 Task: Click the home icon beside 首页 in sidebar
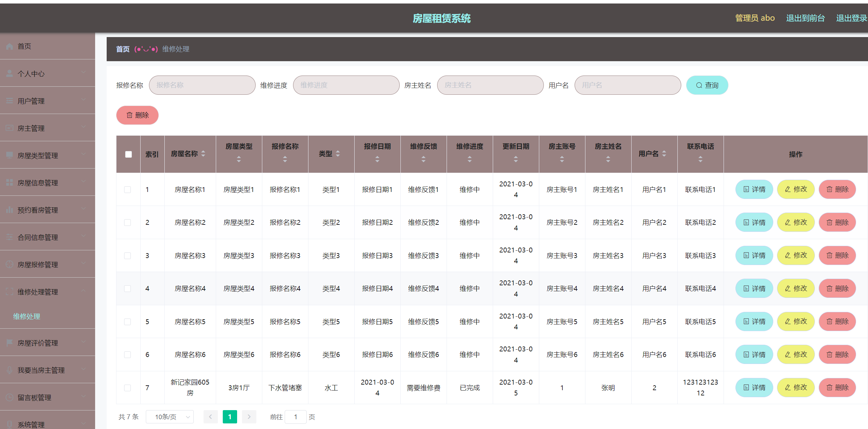(x=9, y=47)
